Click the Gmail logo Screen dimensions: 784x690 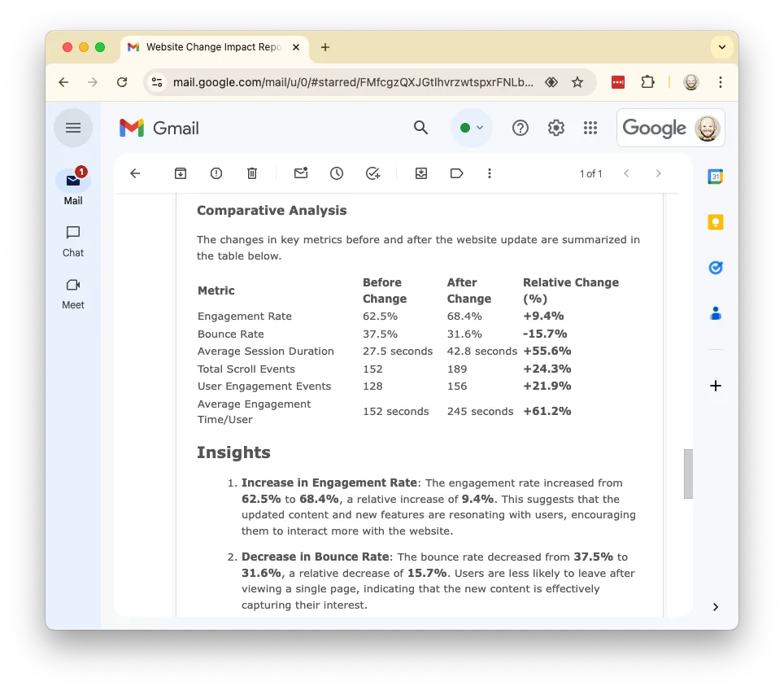(x=159, y=128)
